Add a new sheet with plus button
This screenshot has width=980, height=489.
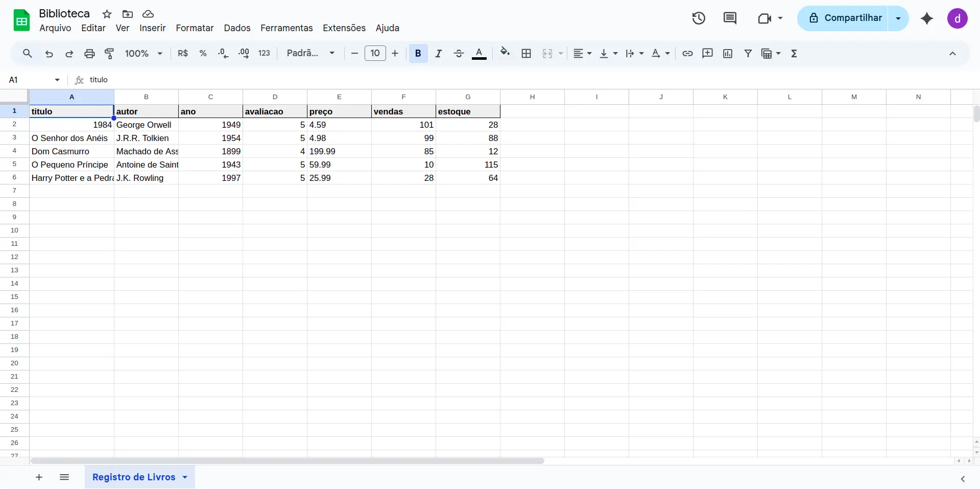click(39, 477)
